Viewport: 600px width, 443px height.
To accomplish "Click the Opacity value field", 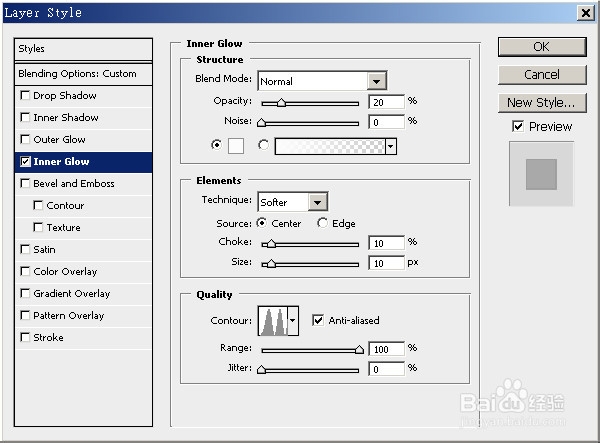I will click(x=386, y=102).
